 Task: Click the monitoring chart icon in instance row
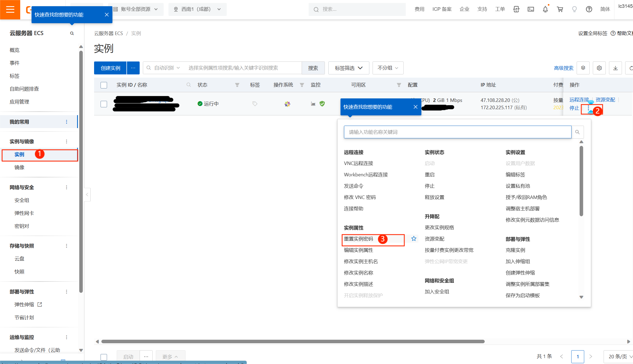tap(313, 104)
